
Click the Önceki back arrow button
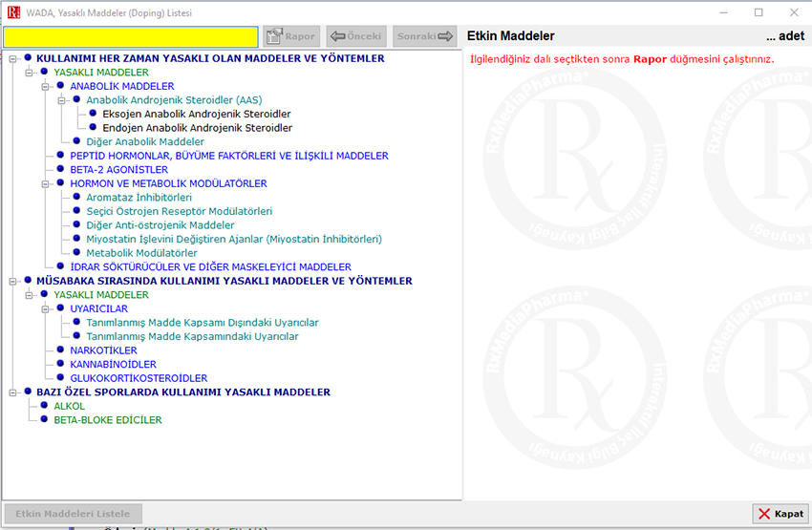[x=355, y=36]
